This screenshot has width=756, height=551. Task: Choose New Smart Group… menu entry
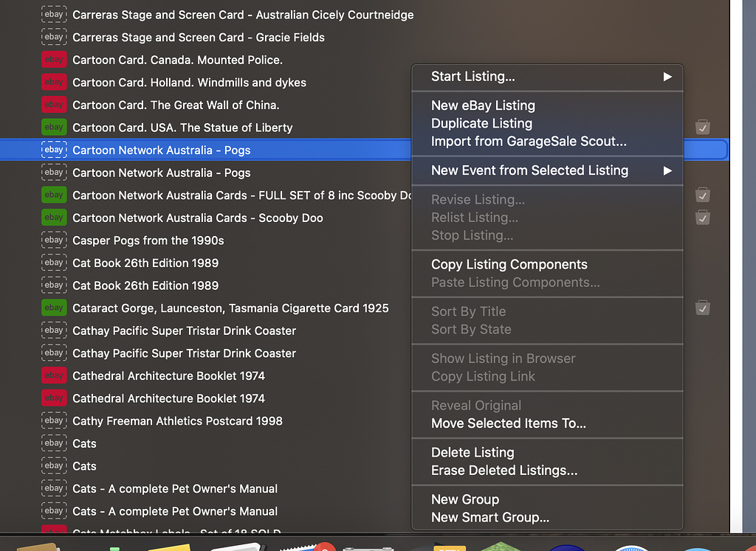tap(490, 517)
